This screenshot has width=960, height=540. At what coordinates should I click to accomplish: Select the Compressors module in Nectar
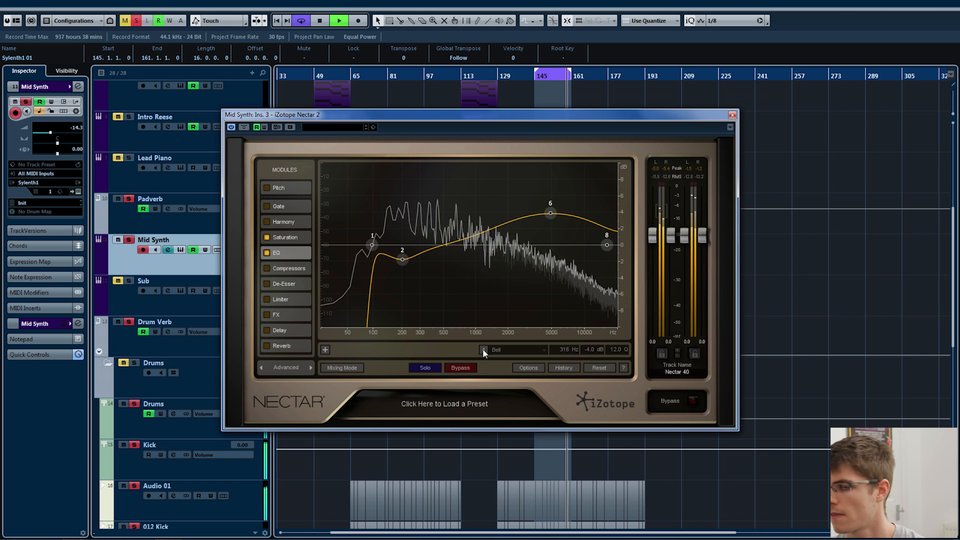[x=286, y=268]
